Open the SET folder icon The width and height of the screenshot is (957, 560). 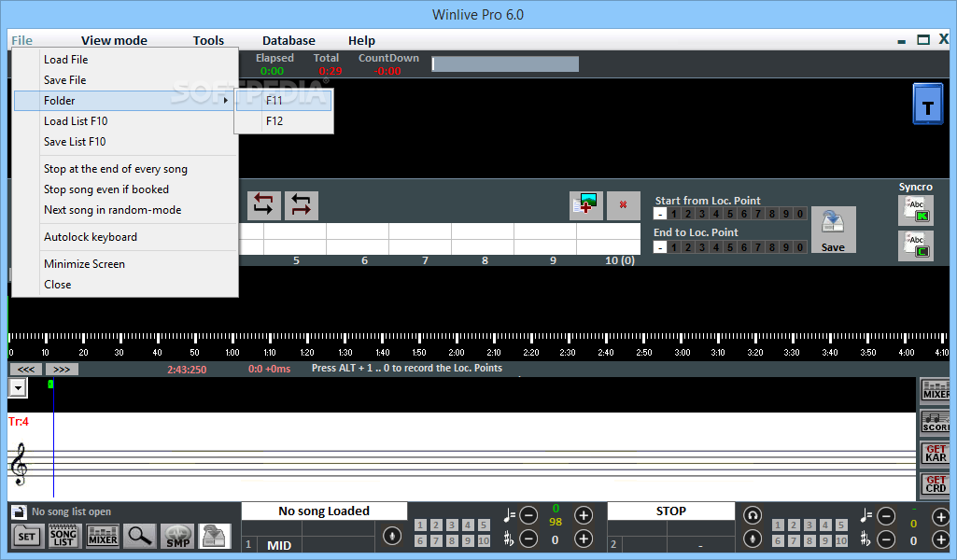pyautogui.click(x=27, y=537)
